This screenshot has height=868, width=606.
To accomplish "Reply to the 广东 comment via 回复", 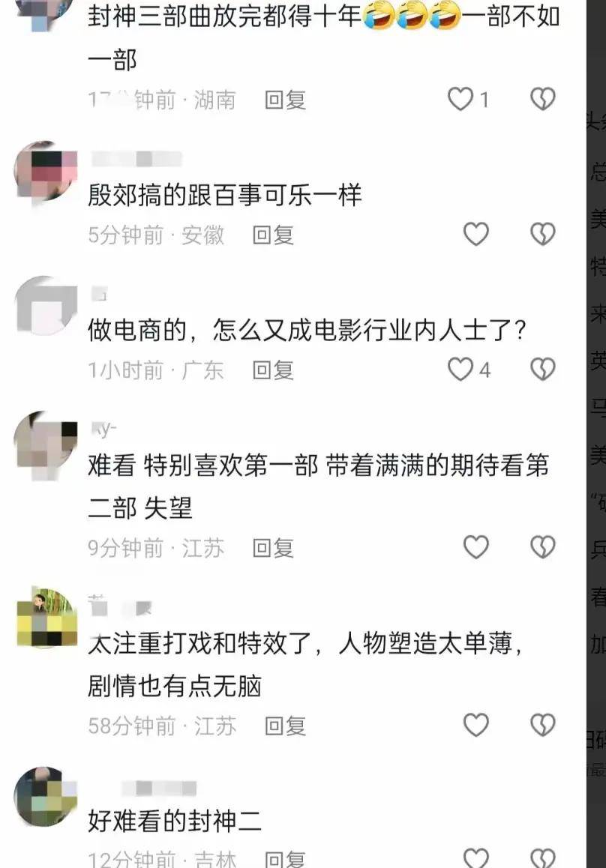I will [x=272, y=370].
